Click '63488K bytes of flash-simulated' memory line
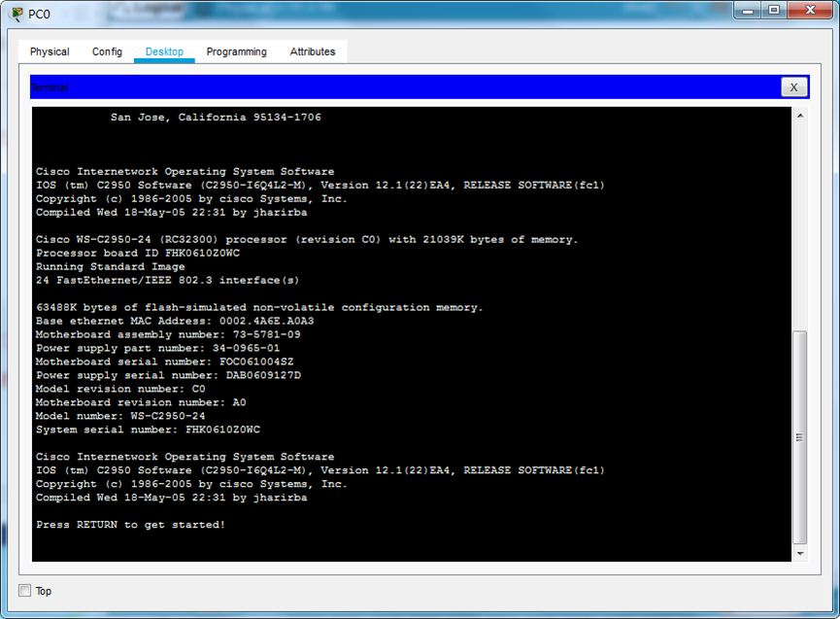This screenshot has width=840, height=619. [259, 308]
